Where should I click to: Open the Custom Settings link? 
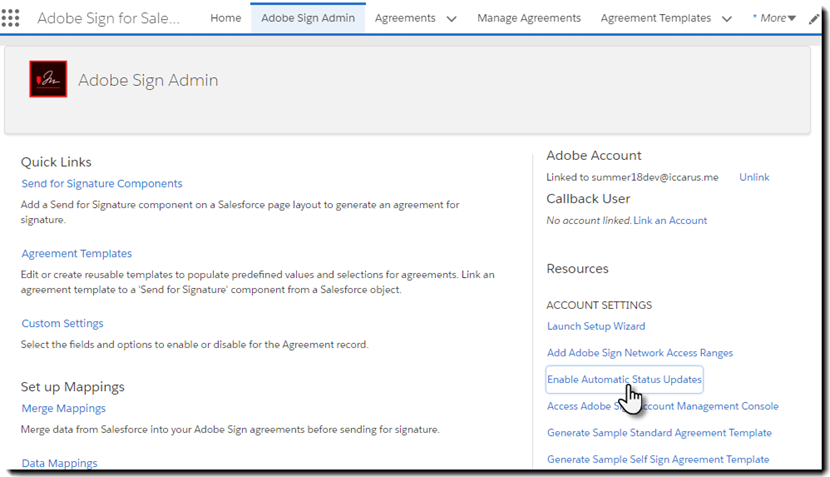[x=62, y=324]
